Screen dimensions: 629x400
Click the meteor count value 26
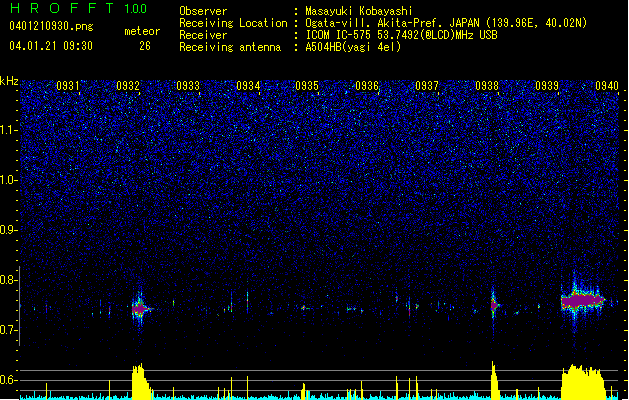click(x=145, y=46)
